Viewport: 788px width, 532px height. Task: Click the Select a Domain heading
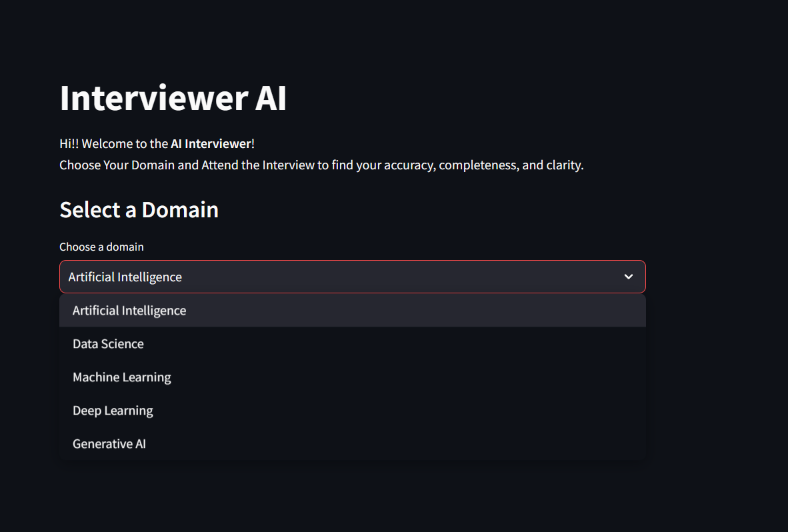139,210
